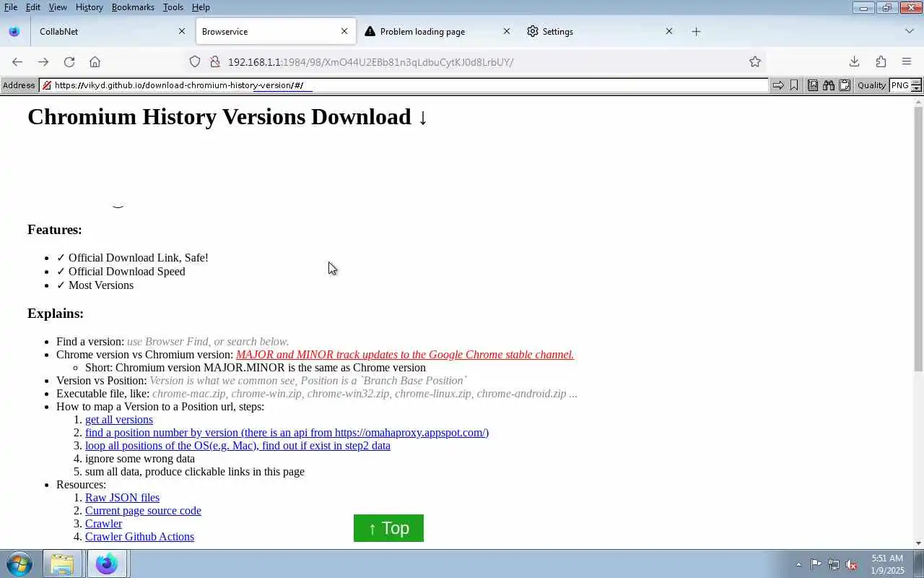
Task: Close the Settings tab
Action: [669, 32]
